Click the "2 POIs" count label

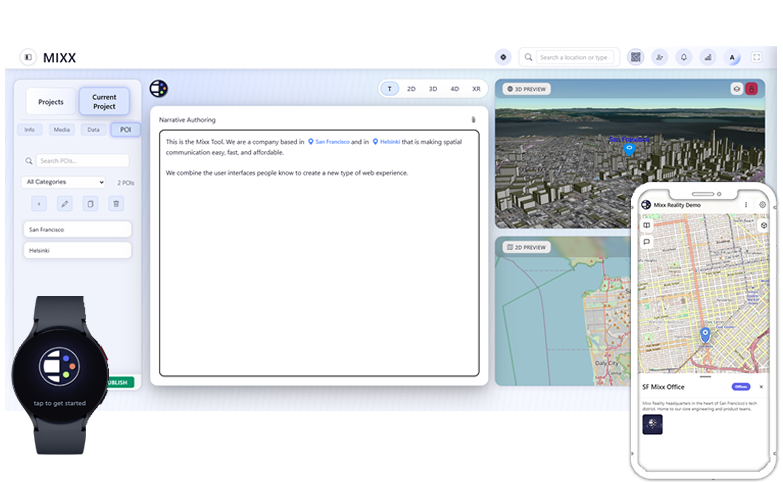[x=125, y=183]
